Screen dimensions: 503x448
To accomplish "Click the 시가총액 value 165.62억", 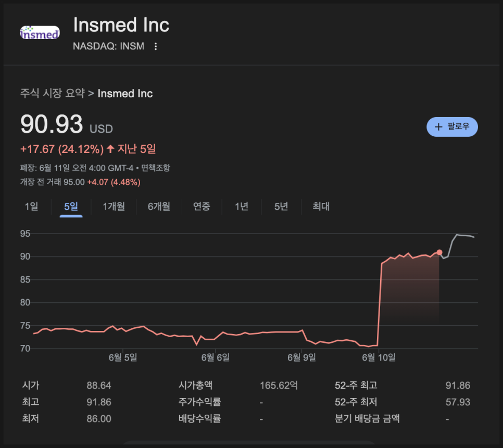I will pyautogui.click(x=279, y=386).
